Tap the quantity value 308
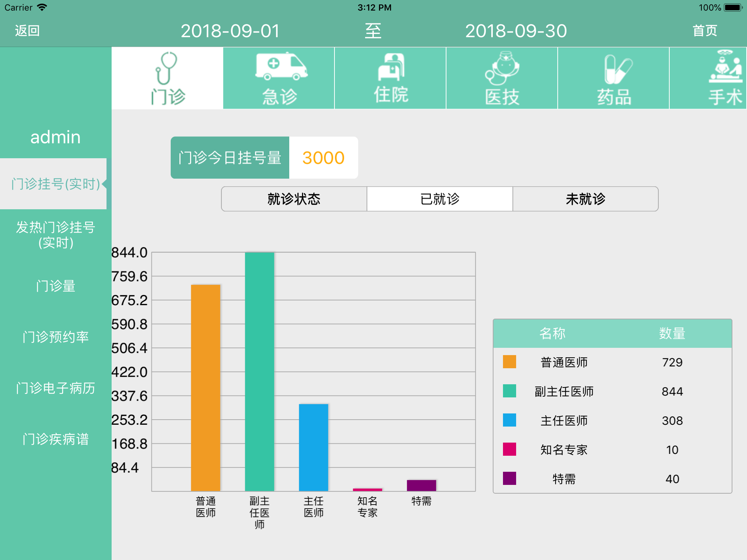This screenshot has width=747, height=560. pyautogui.click(x=672, y=420)
